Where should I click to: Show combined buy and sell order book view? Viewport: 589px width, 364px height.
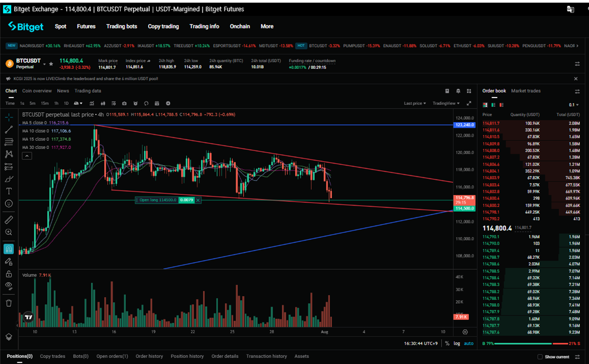coord(485,105)
